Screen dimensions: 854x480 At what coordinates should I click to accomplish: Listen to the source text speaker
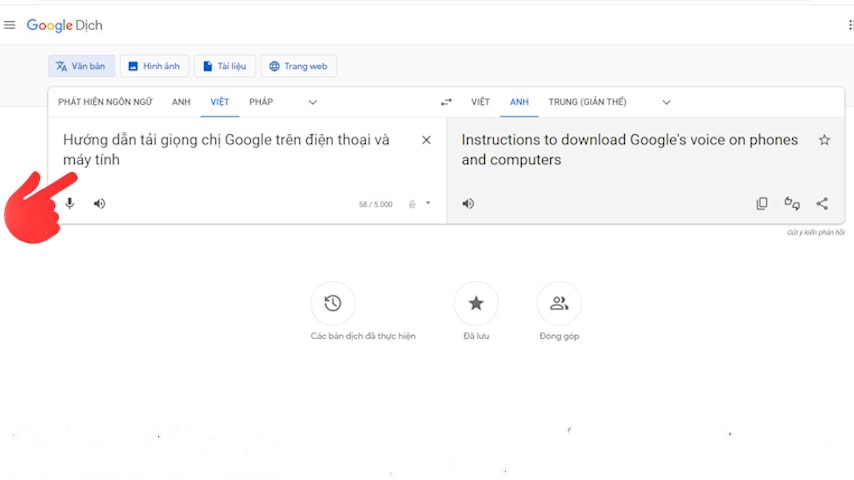click(x=99, y=203)
